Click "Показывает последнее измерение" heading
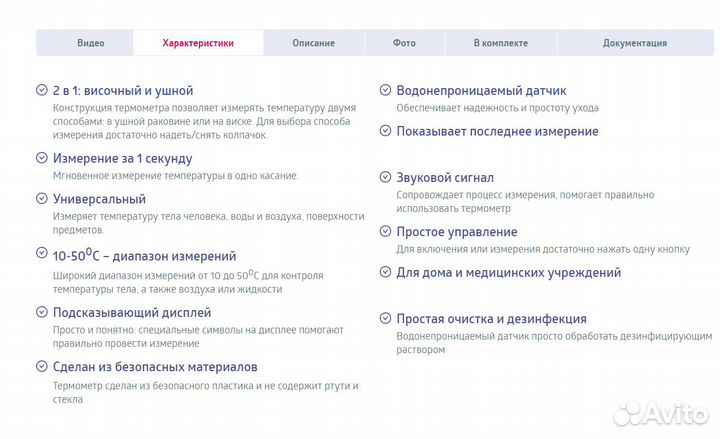Image resolution: width=720 pixels, height=439 pixels. pos(497,131)
